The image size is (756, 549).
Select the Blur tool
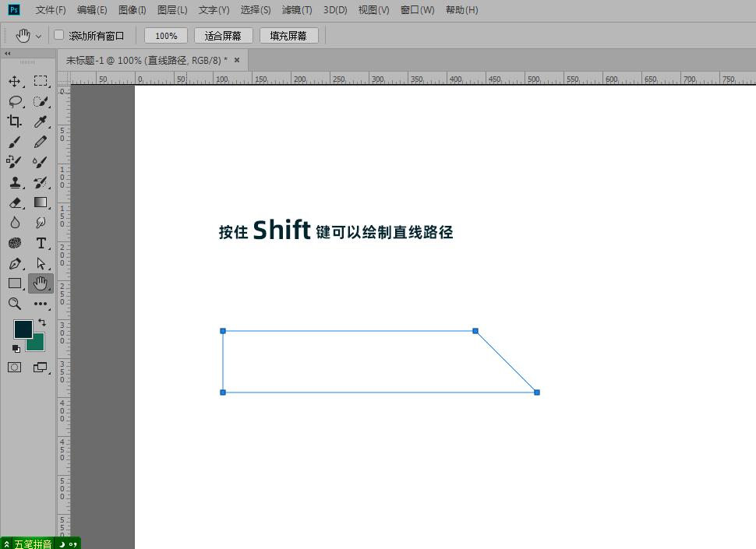[x=15, y=223]
